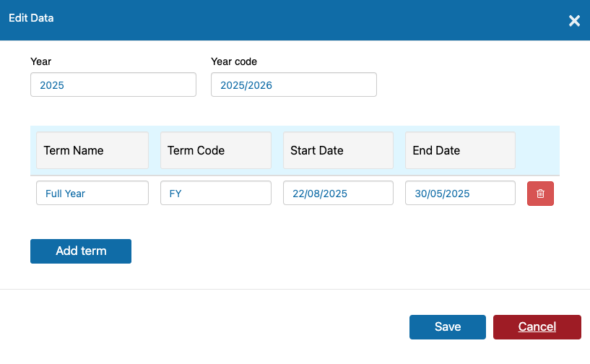Click the divider line above the Save button
Viewport: 590px width, 364px height.
tap(295, 289)
